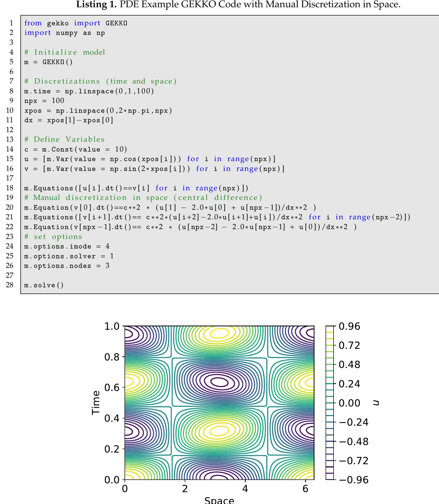Click line 'm.options.imode = 4'
The width and height of the screenshot is (439, 504).
click(67, 246)
